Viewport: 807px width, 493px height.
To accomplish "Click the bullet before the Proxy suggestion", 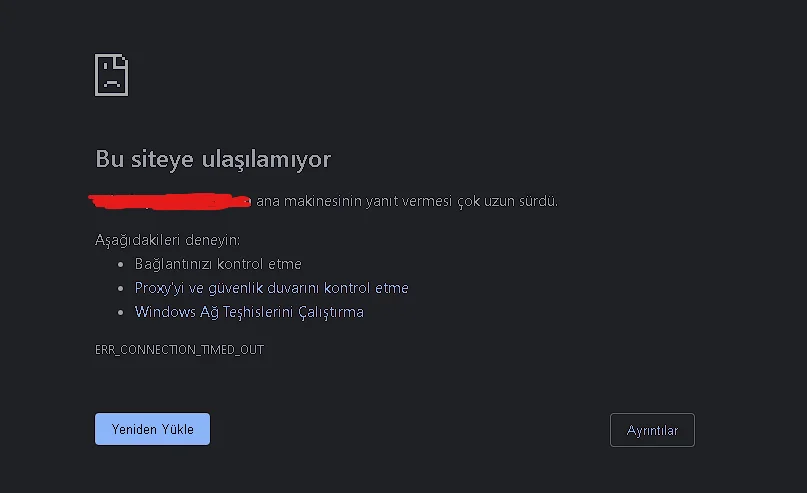I will point(122,289).
